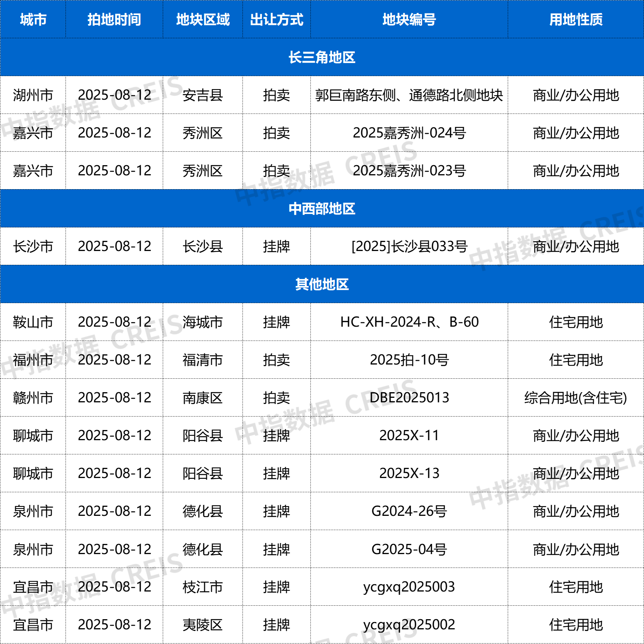Click 挂牌 in the 鞍山市 row

coord(277,322)
